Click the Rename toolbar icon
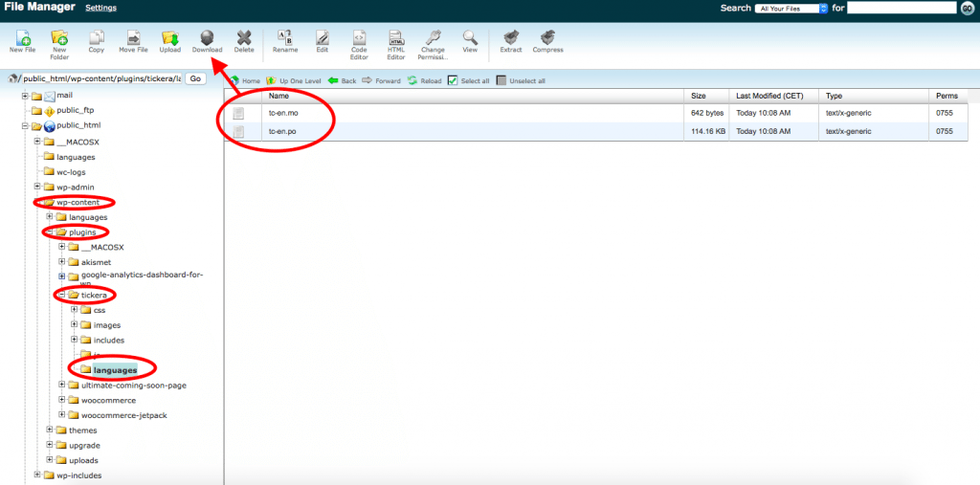980x485 pixels. click(x=285, y=41)
